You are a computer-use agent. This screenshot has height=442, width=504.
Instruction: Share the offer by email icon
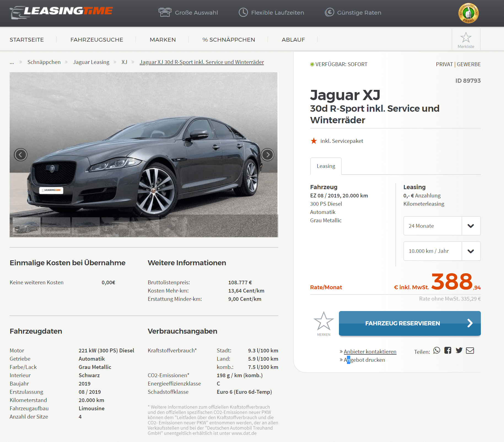pyautogui.click(x=470, y=350)
